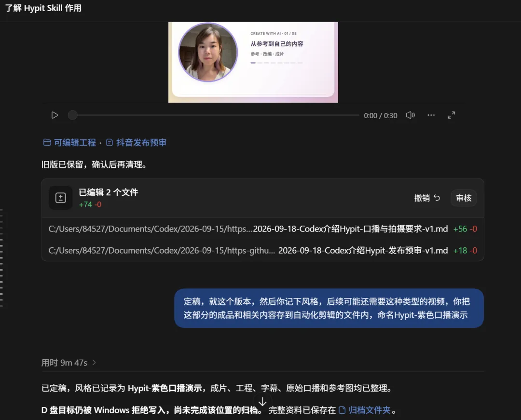The image size is (521, 420).
Task: Open the 归档文件夹 link
Action: 365,410
